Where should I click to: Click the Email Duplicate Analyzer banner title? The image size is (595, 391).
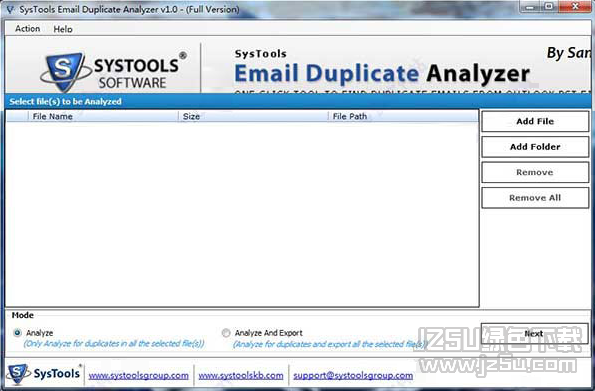382,73
